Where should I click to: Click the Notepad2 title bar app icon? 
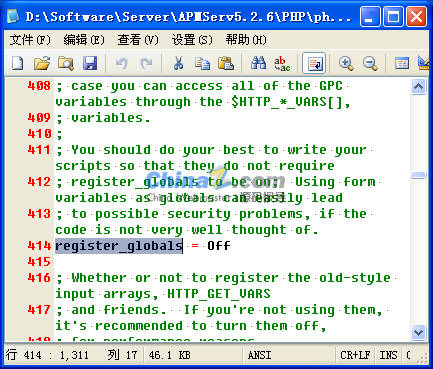point(14,16)
